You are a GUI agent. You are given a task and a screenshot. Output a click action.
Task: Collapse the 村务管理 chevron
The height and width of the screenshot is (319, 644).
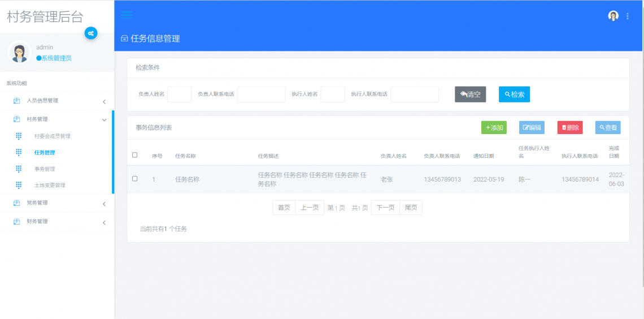(105, 120)
